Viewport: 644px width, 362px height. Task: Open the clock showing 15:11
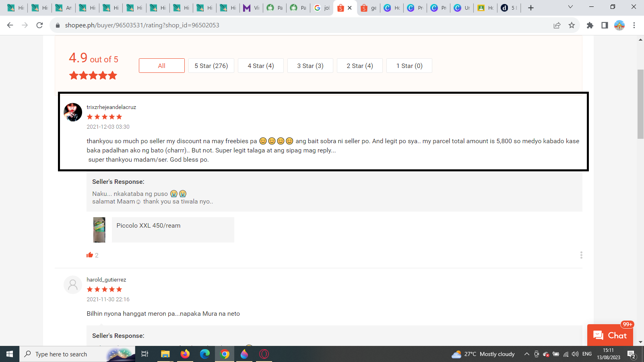(609, 354)
